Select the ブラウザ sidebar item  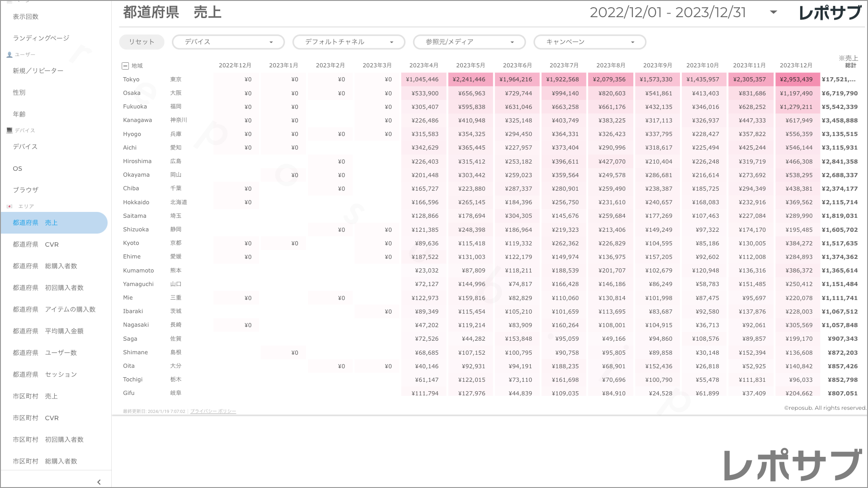[x=25, y=190]
